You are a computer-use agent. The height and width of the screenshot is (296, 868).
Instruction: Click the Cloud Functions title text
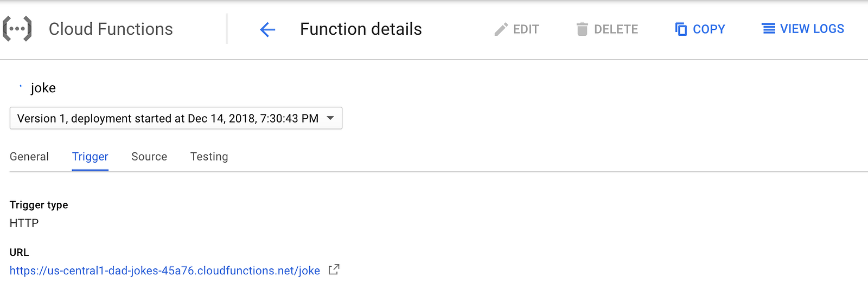pyautogui.click(x=111, y=29)
